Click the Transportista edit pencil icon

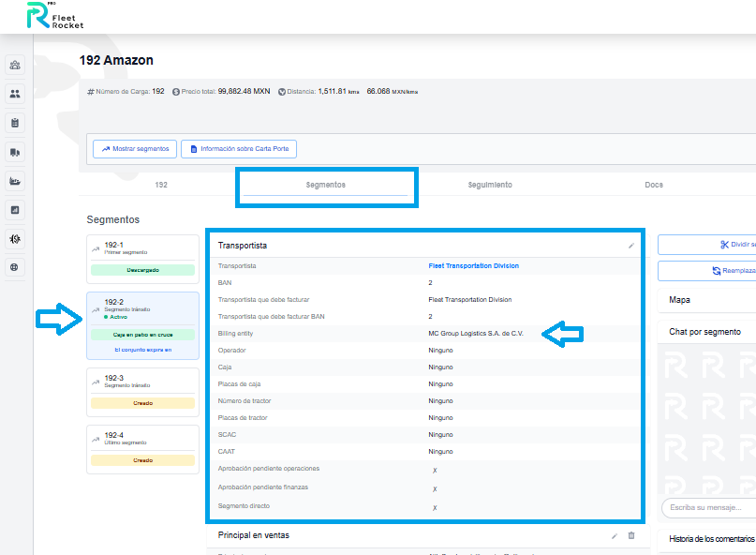(x=631, y=246)
